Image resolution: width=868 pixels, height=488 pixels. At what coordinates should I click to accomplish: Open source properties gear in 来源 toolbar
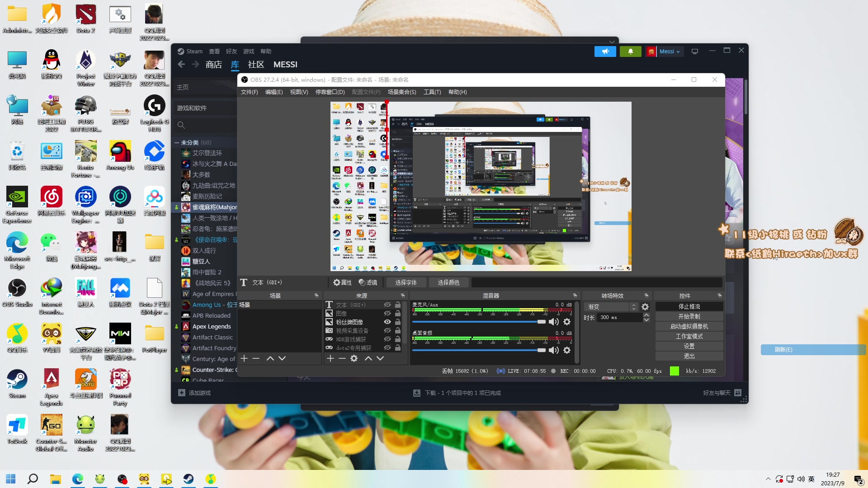pos(354,358)
